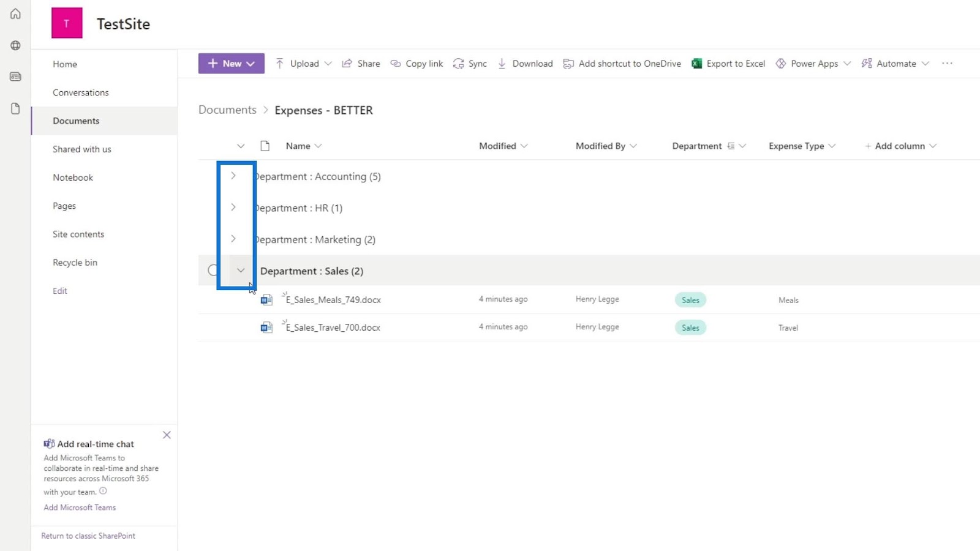Click the Automate flow icon
Viewport: 980px width, 551px height.
(867, 63)
